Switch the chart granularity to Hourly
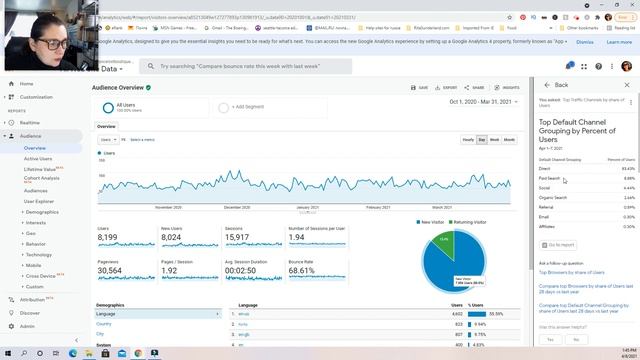The height and width of the screenshot is (360, 640). [x=468, y=140]
